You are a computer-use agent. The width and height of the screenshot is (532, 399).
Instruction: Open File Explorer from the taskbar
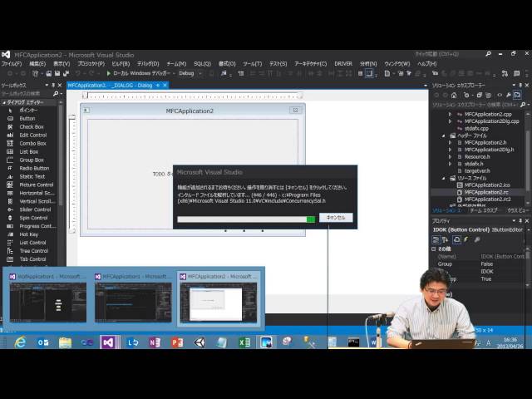[x=65, y=342]
